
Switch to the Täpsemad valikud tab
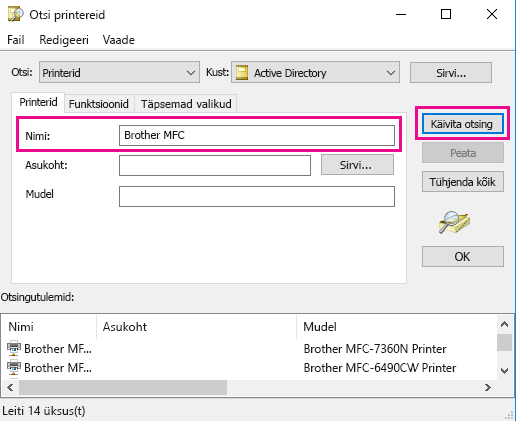click(x=186, y=104)
